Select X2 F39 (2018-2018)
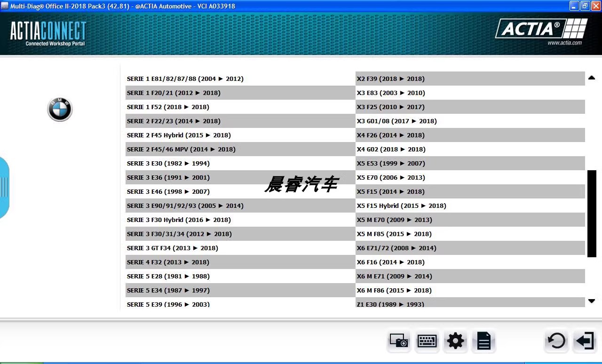Image resolution: width=602 pixels, height=364 pixels. [470, 79]
